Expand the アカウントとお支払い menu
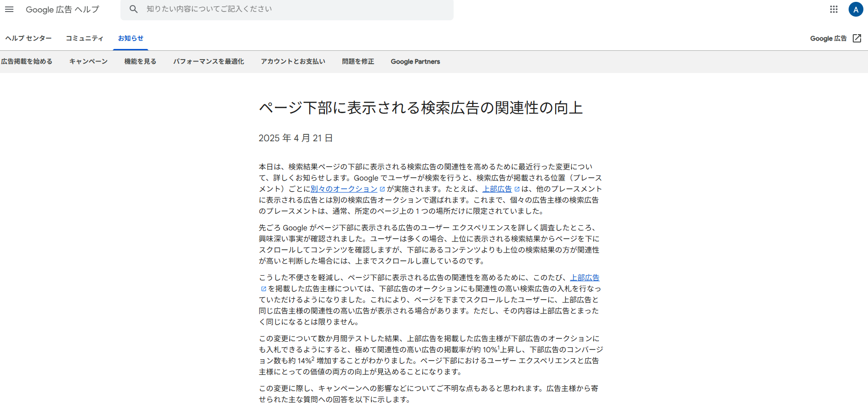This screenshot has height=410, width=868. (x=293, y=61)
